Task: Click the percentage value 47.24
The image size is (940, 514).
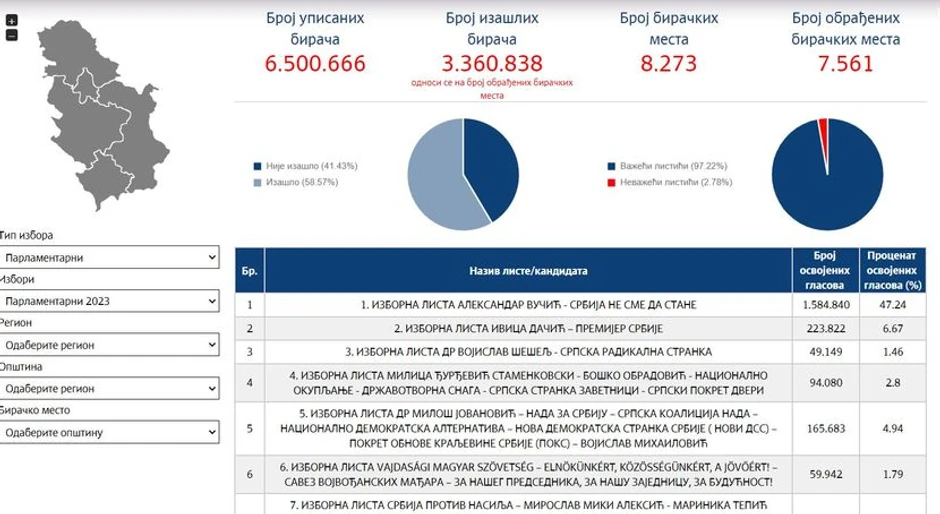Action: click(893, 305)
